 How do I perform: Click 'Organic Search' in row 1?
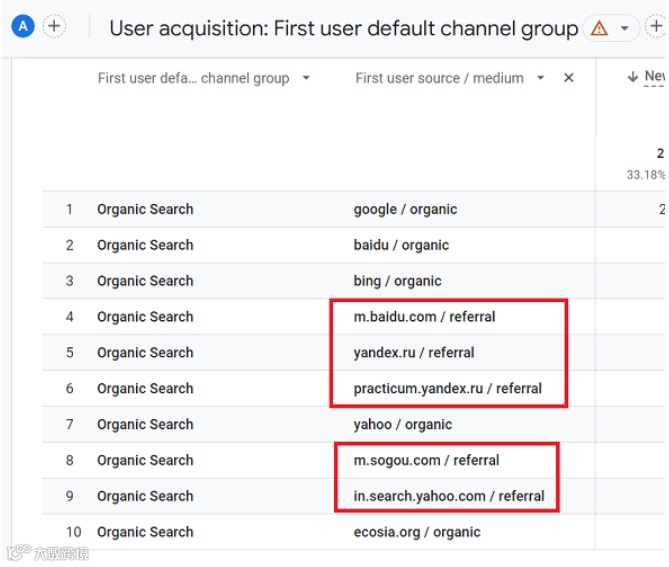145,209
